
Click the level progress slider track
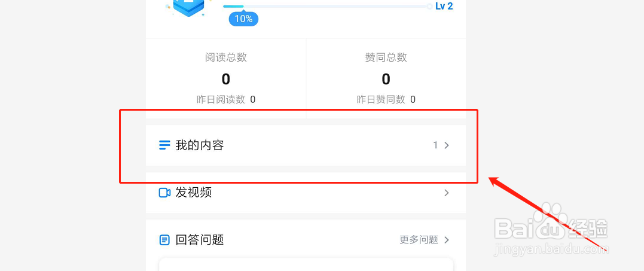click(326, 6)
